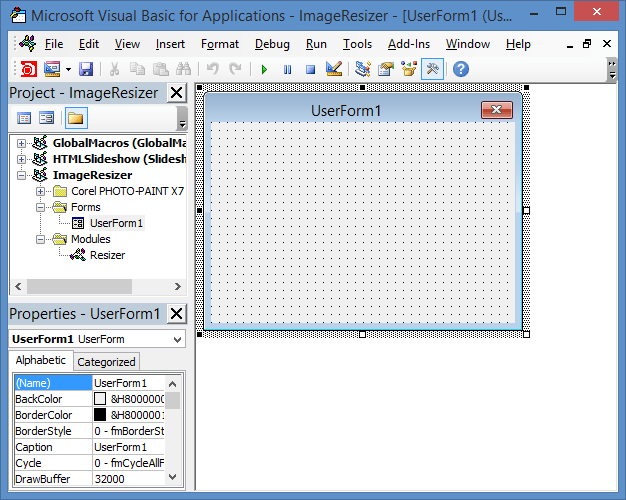
Task: Open the Help menu
Action: tap(518, 44)
